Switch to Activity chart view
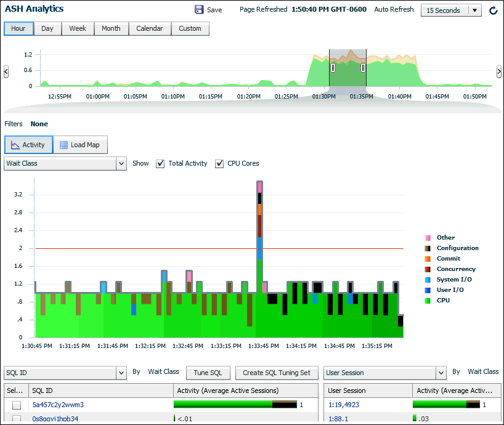Viewport: 504px width, 425px height. (28, 145)
